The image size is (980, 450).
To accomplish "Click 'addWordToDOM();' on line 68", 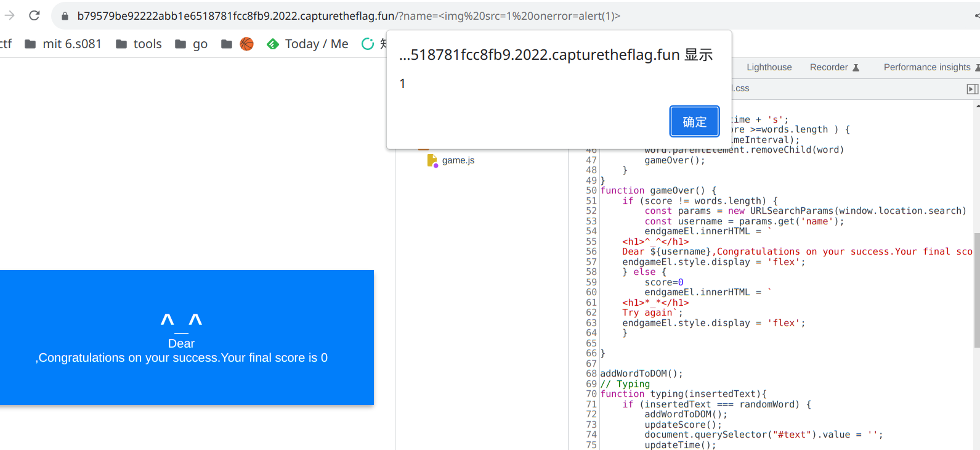I will 642,374.
